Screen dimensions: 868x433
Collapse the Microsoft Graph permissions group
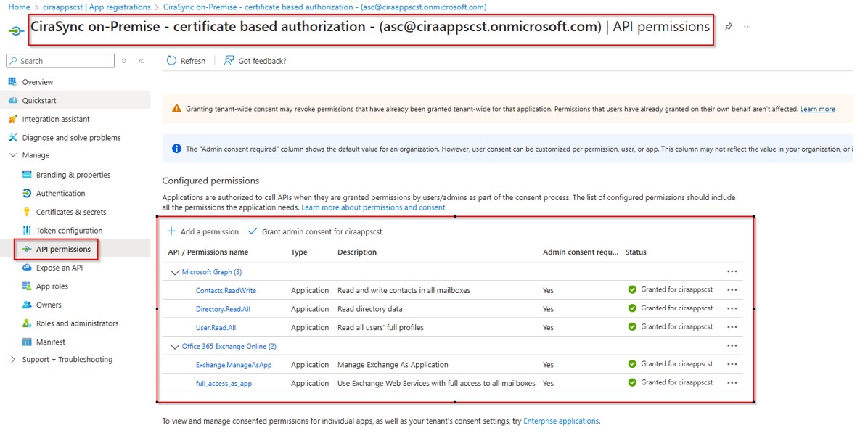coord(175,272)
